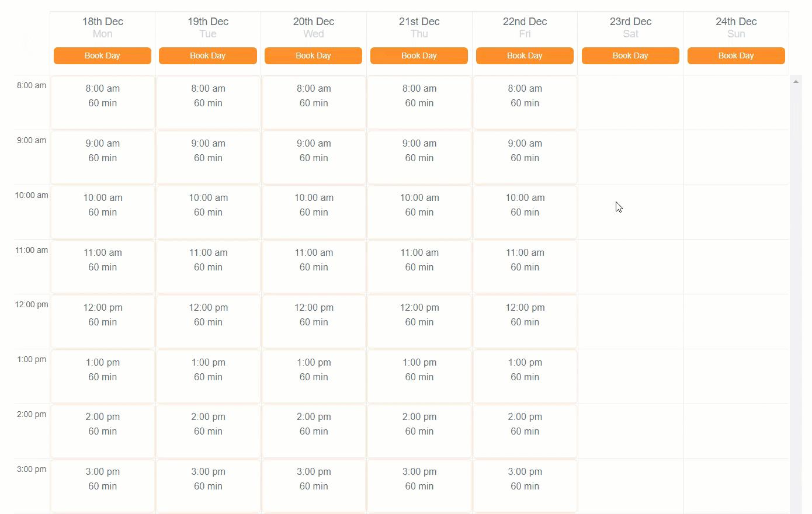Click the 19th Dec Tue header
The image size is (812, 514).
point(208,27)
